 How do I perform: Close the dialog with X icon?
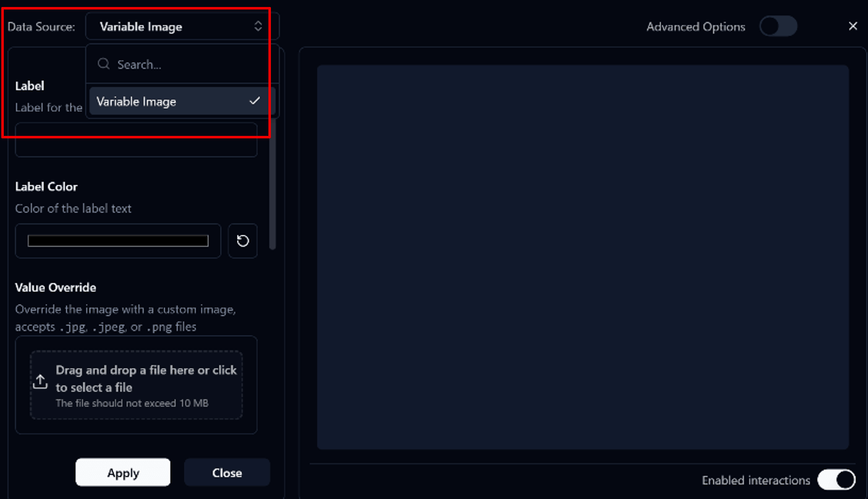coord(853,26)
